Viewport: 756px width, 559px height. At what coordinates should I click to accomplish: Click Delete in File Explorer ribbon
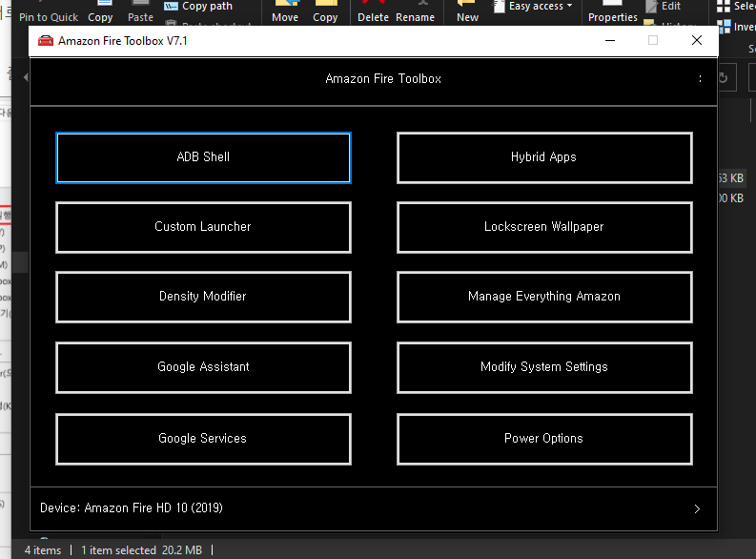pos(373,12)
